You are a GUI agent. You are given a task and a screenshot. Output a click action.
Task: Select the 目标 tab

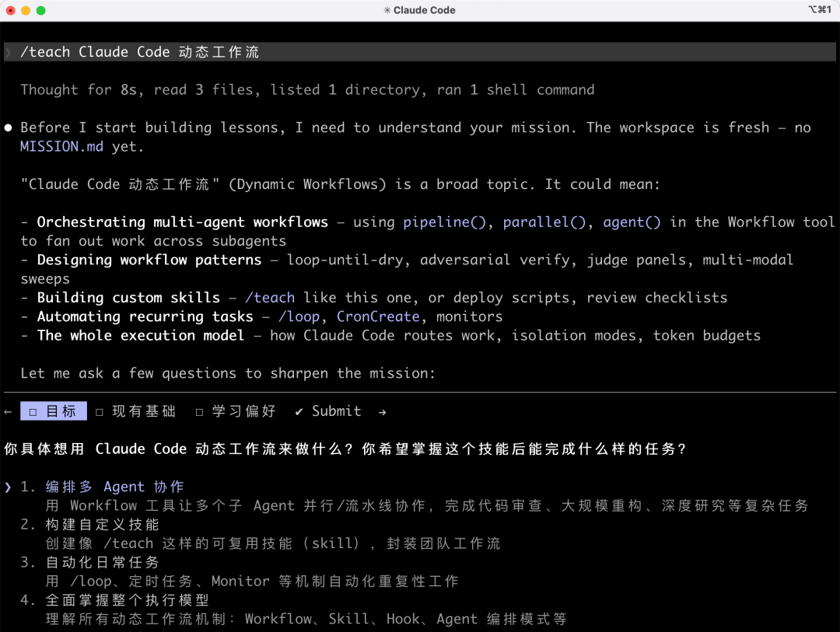coord(54,410)
